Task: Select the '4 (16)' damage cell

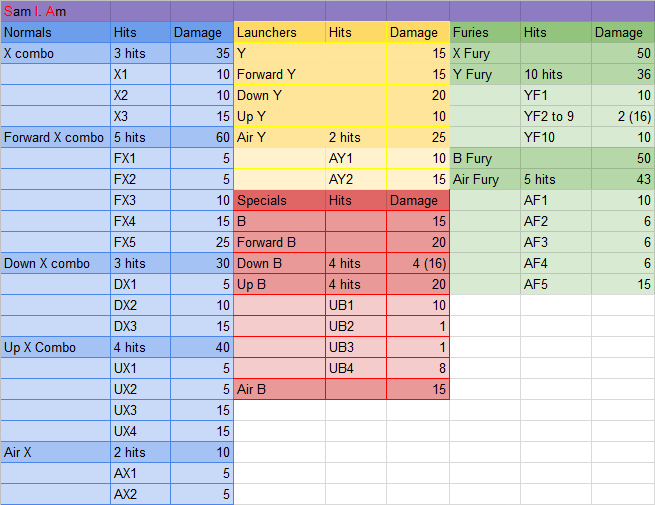Action: pos(418,264)
